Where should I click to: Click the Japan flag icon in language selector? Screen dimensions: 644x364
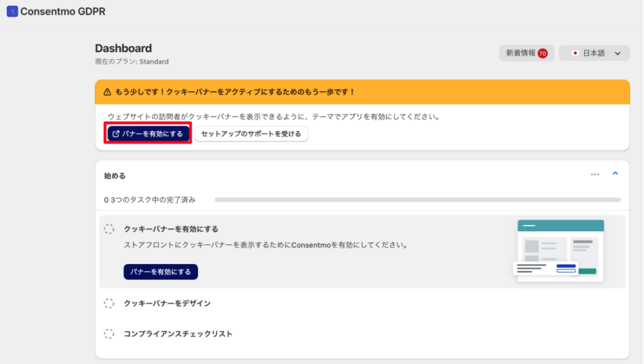(x=575, y=53)
